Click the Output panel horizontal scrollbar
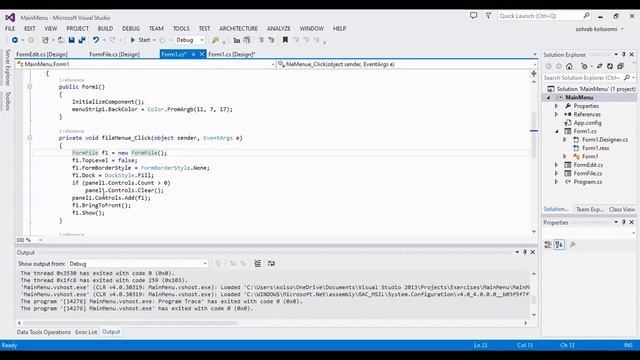 pyautogui.click(x=130, y=323)
